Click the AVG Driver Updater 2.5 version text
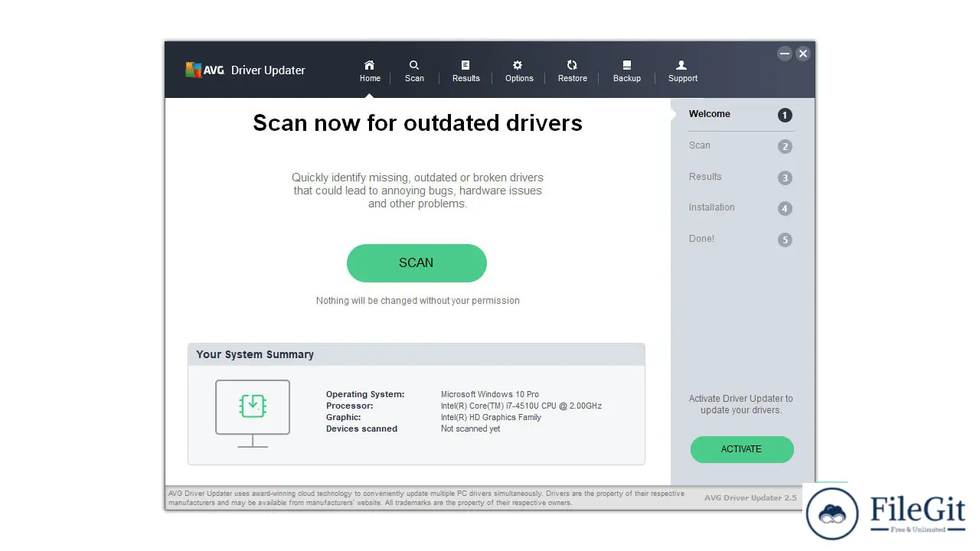 750,497
